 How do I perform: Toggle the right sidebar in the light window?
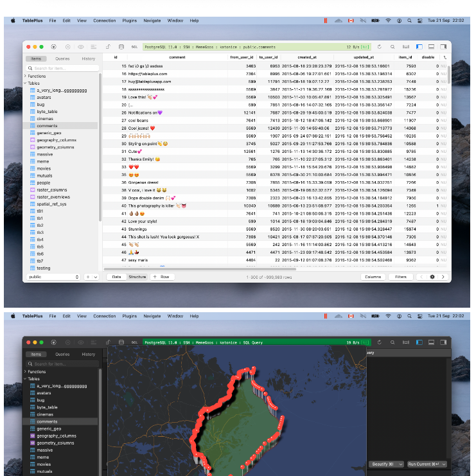[x=443, y=47]
